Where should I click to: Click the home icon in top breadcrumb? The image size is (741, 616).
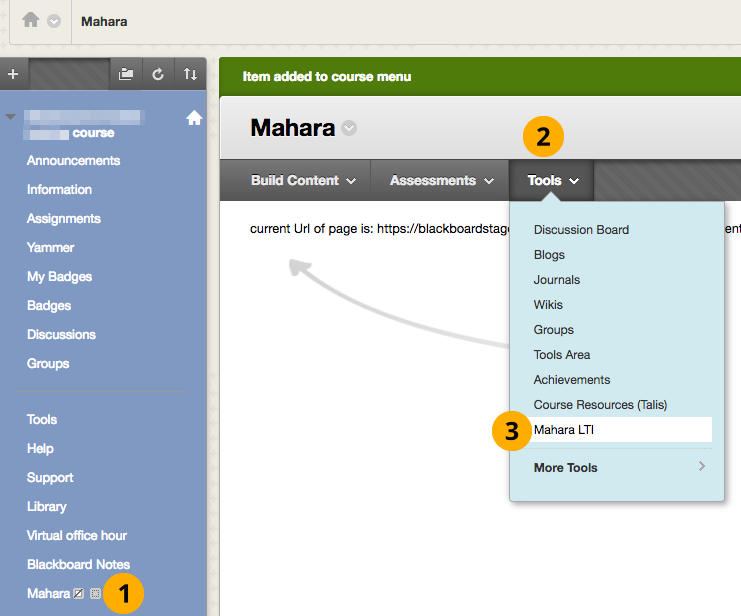click(30, 20)
